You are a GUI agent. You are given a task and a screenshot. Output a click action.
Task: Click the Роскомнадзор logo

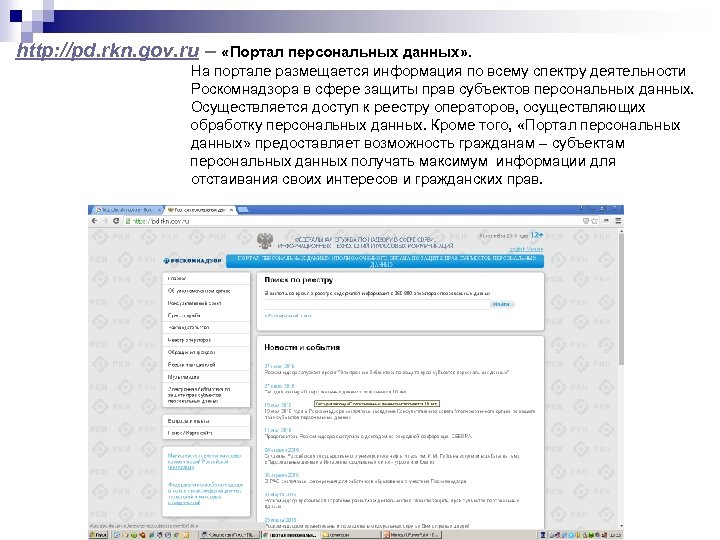tap(193, 261)
